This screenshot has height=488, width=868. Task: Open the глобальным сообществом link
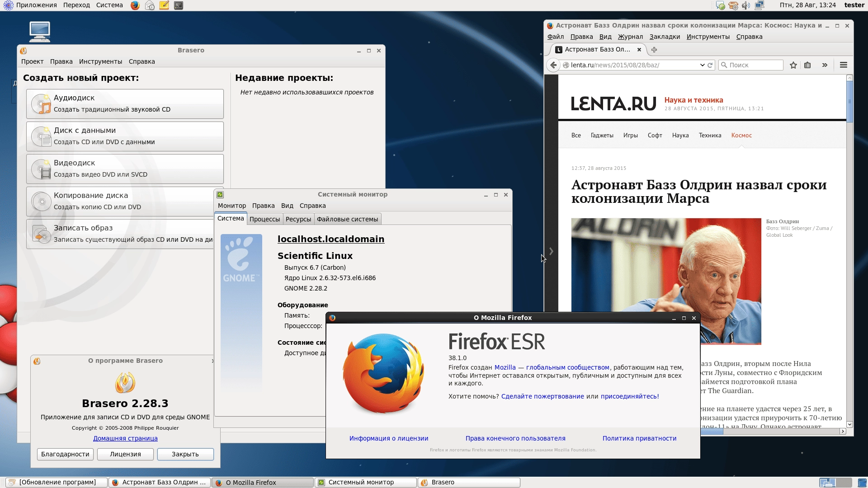click(568, 368)
